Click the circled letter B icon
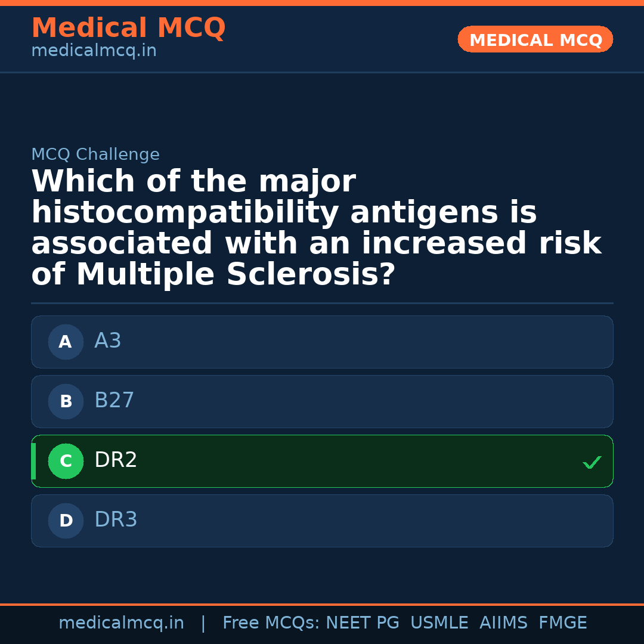The image size is (644, 644). pyautogui.click(x=66, y=402)
